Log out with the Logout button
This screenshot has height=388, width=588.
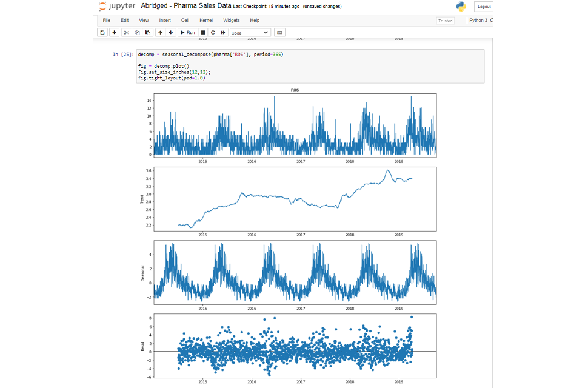pos(484,7)
